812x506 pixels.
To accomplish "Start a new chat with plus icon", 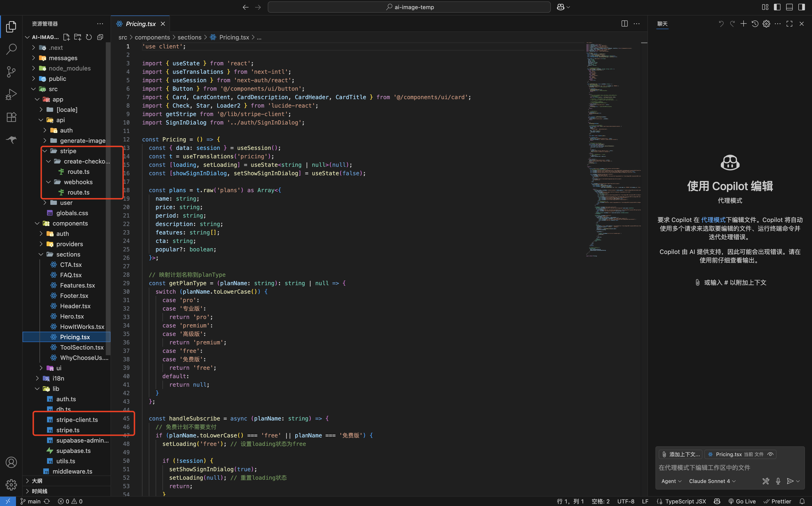I will tap(743, 24).
